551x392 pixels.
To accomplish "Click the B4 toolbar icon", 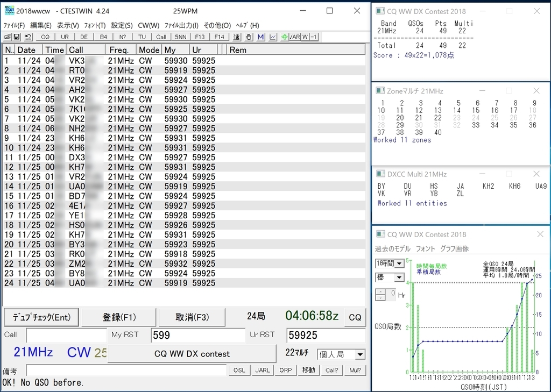I will click(x=103, y=37).
